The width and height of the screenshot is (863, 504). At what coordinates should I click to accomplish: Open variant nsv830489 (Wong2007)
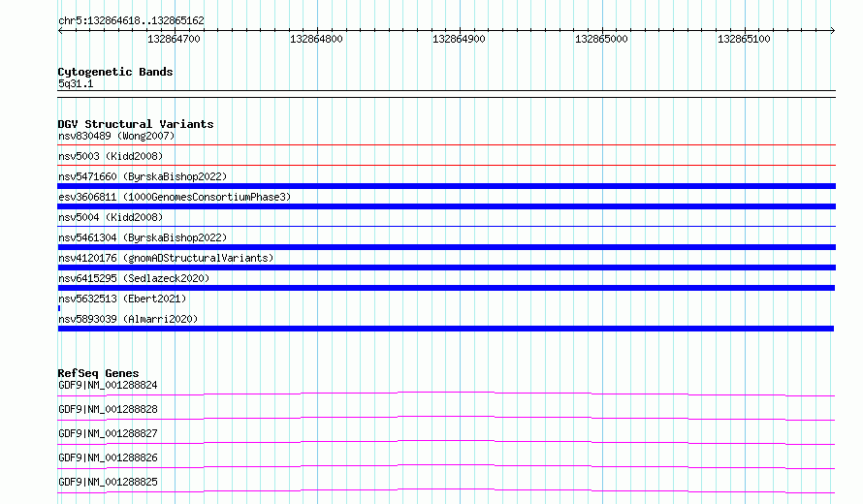pyautogui.click(x=116, y=136)
